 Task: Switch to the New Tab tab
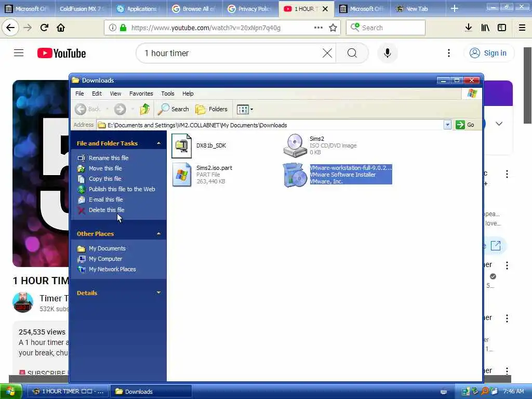pyautogui.click(x=417, y=9)
